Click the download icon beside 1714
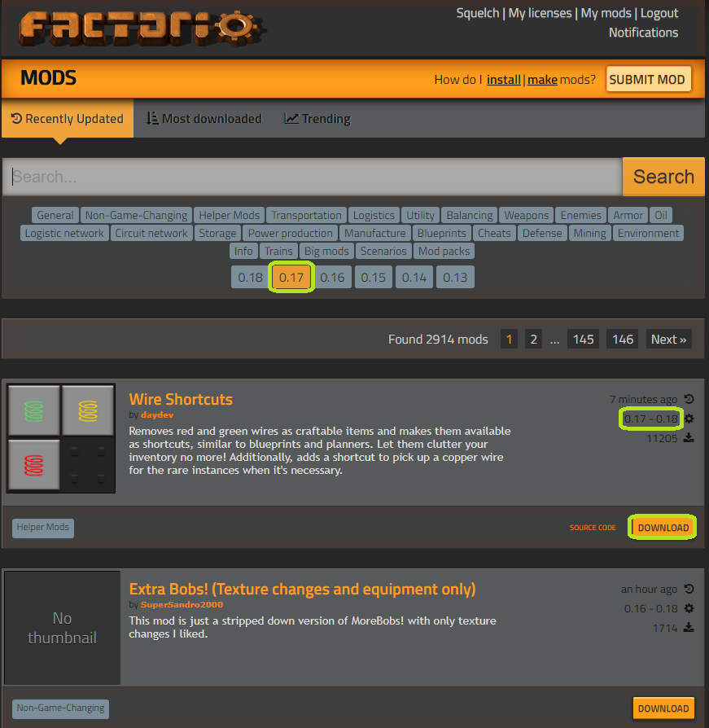 689,628
